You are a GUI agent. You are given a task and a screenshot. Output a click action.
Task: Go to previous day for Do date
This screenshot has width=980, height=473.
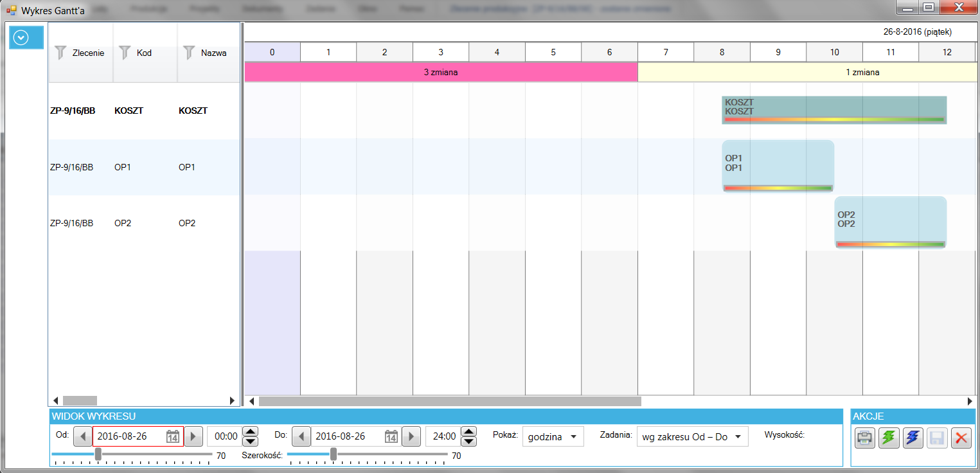301,436
